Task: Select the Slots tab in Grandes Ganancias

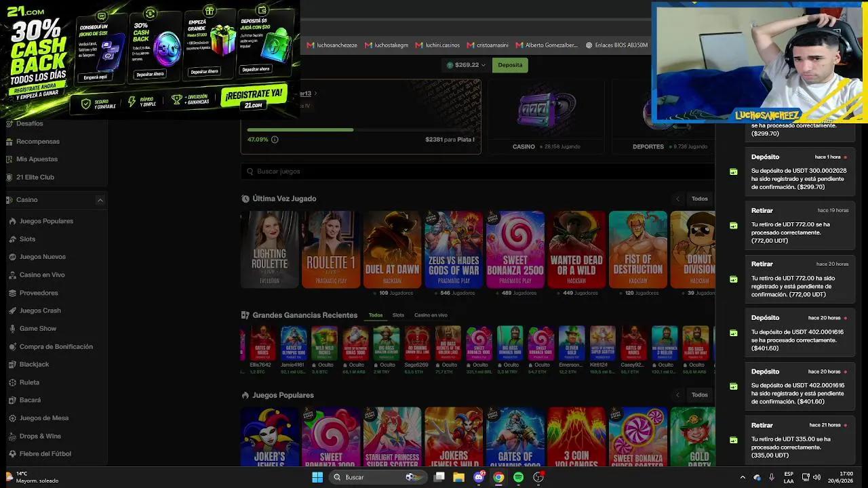Action: [398, 315]
